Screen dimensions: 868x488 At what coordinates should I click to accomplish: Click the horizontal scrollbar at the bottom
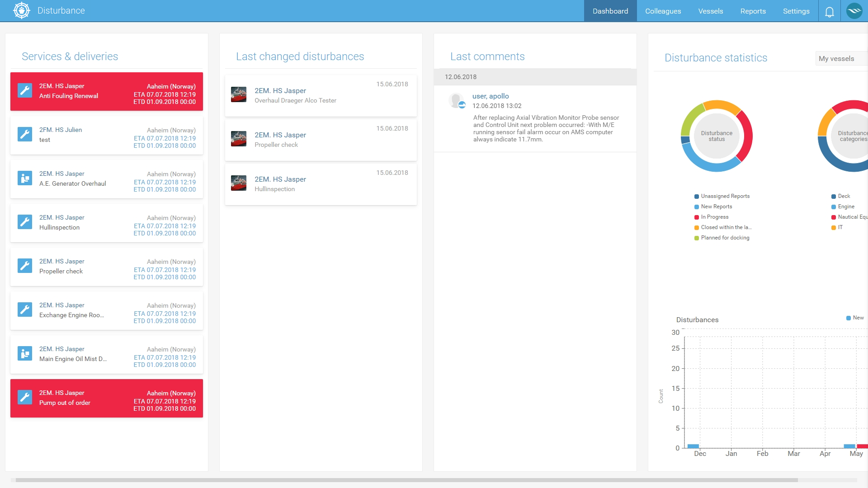406,480
